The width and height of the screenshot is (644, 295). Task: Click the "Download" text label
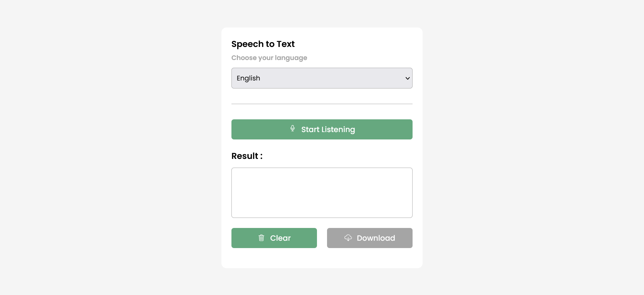pos(376,238)
